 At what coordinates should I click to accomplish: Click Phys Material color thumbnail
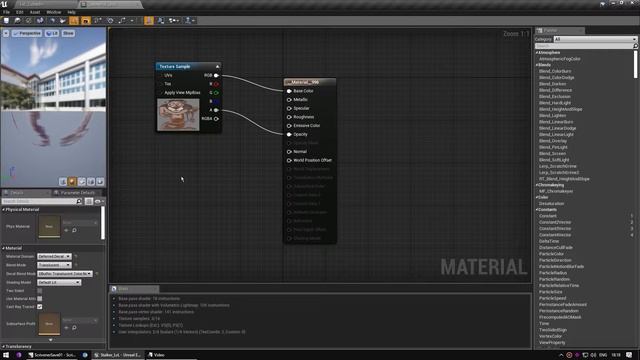[x=49, y=226]
